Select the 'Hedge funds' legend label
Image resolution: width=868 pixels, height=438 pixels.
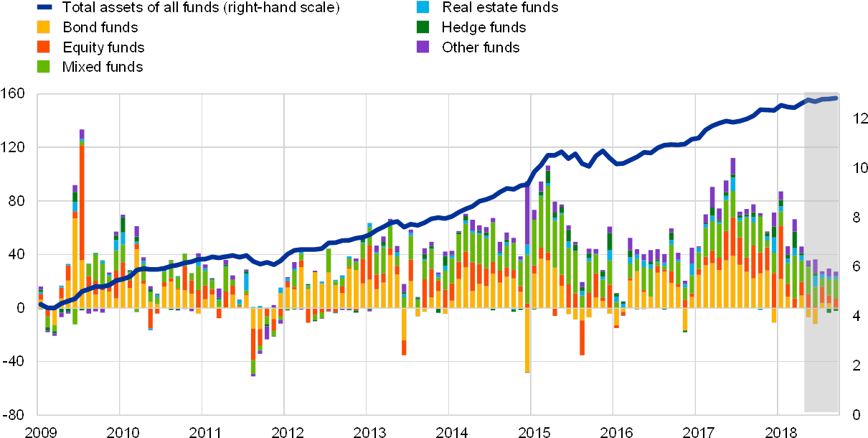coord(484,28)
